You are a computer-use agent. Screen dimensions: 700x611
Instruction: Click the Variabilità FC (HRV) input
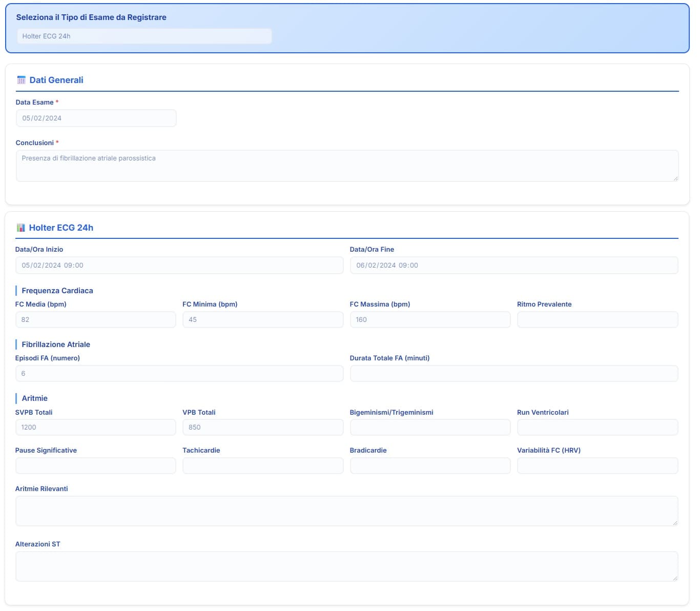click(x=597, y=466)
